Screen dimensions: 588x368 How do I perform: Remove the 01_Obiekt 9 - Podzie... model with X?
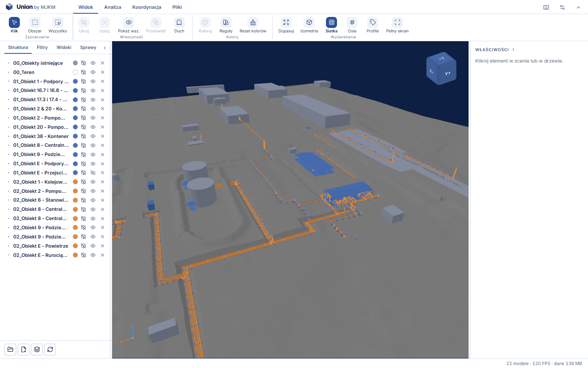point(103,155)
